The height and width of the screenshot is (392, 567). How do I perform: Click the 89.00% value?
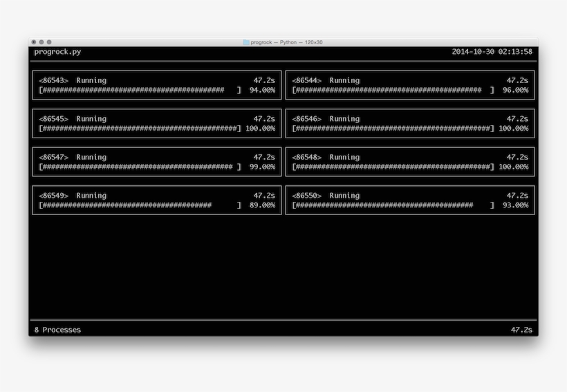[x=262, y=205]
